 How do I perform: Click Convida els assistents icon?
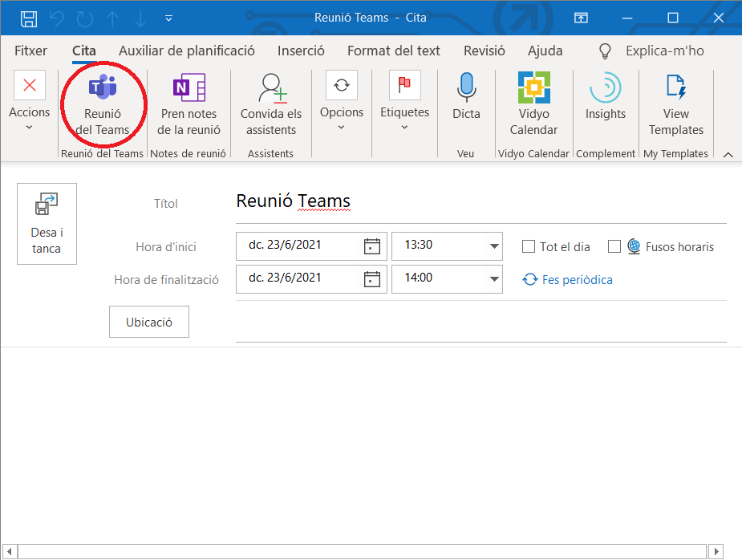(271, 88)
